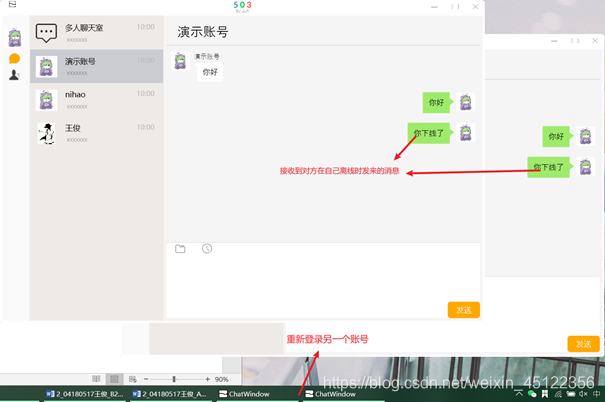Switch Word to Read Mode view
Image resolution: width=605 pixels, height=402 pixels.
pyautogui.click(x=96, y=379)
